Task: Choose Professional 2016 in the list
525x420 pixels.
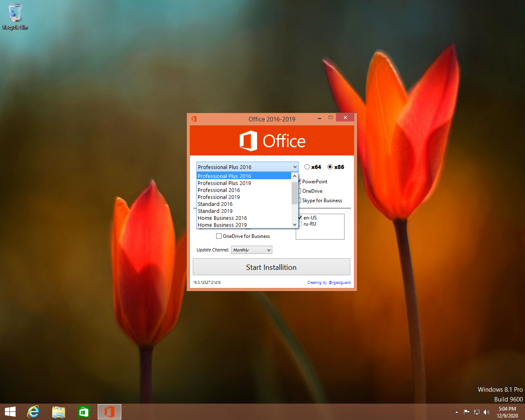Action: point(244,190)
